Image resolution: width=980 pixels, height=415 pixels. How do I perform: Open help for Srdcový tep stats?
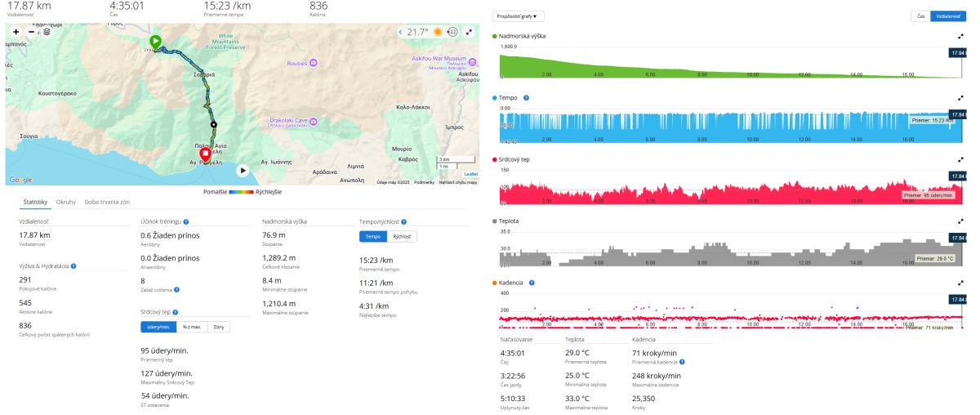coord(174,311)
